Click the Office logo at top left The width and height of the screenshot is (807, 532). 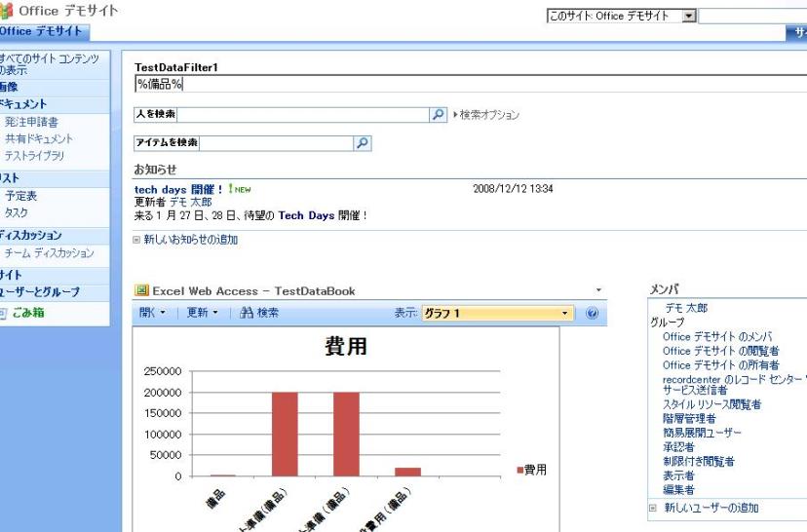tap(6, 11)
